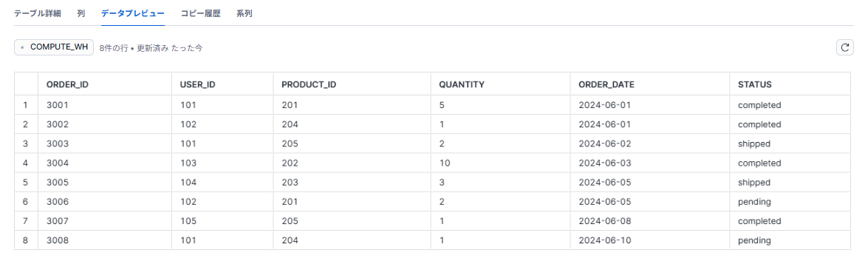This screenshot has width=868, height=267.
Task: Go to the コピー履歴 tab
Action: pos(200,13)
